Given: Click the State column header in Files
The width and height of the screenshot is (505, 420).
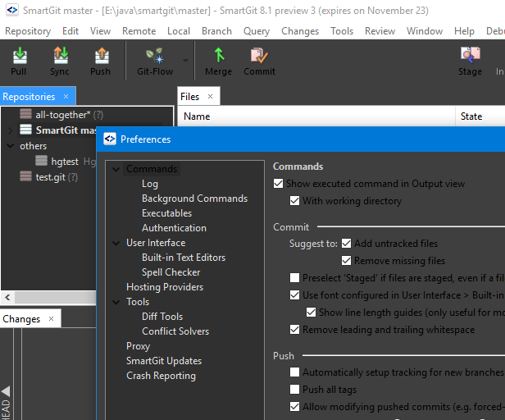Looking at the screenshot, I should click(x=480, y=116).
